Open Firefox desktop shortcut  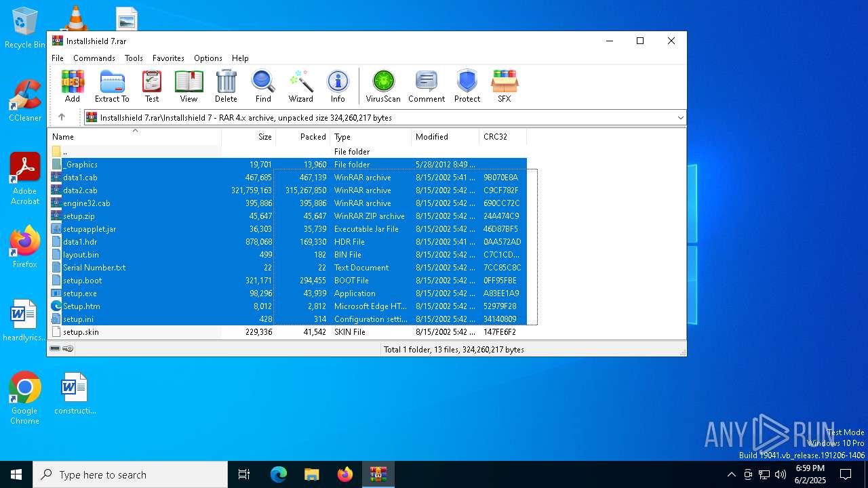tap(25, 247)
